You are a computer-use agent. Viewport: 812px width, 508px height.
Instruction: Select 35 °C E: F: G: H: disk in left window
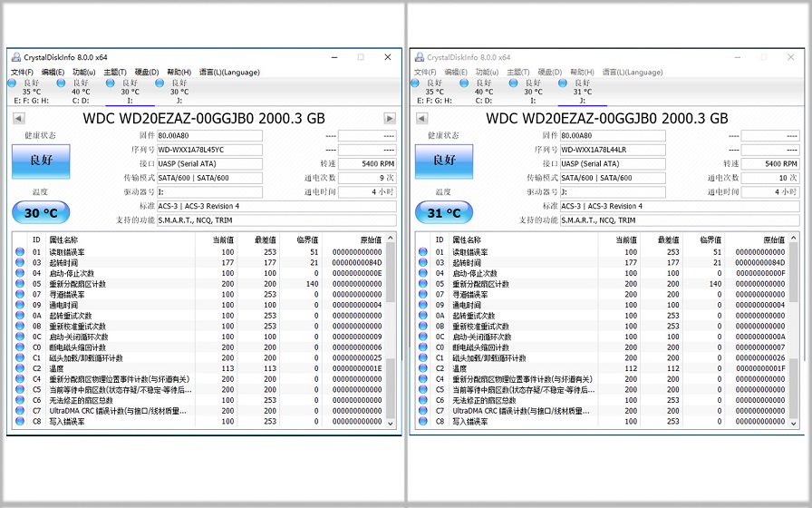[x=31, y=92]
